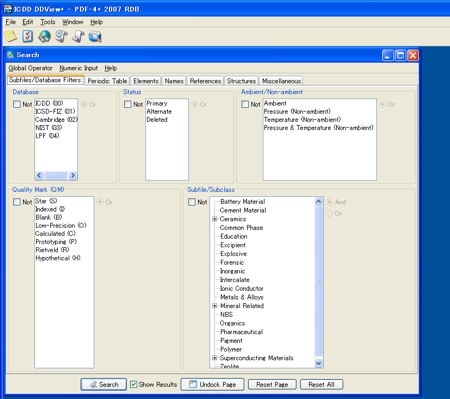Click the blue calendar toolbar icon
Viewport: 450px width, 399px height.
(x=95, y=36)
